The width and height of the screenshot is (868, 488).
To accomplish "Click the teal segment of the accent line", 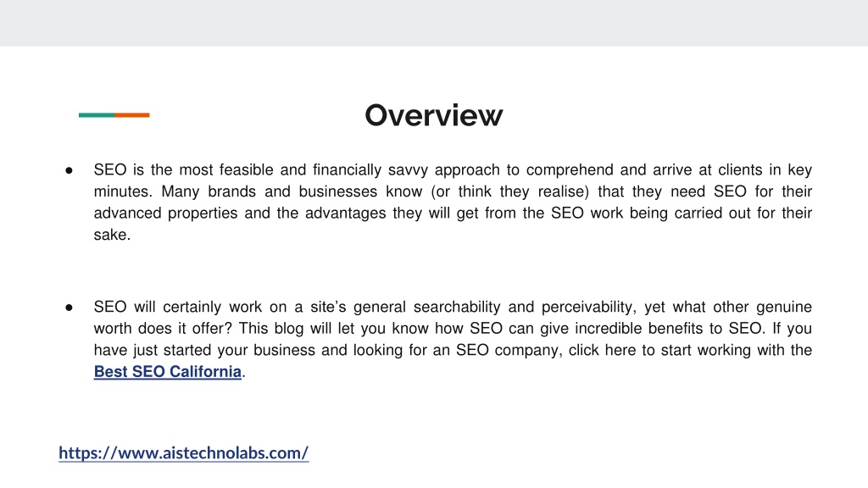I will 97,115.
